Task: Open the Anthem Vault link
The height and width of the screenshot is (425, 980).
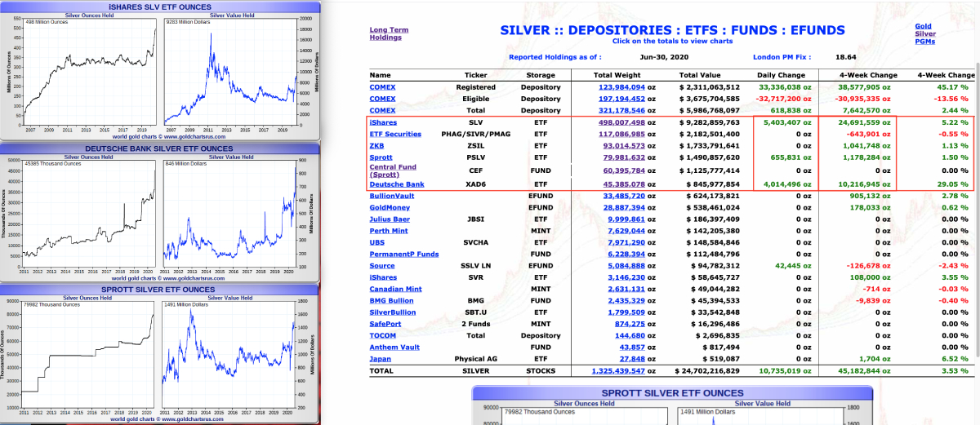Action: [x=394, y=347]
